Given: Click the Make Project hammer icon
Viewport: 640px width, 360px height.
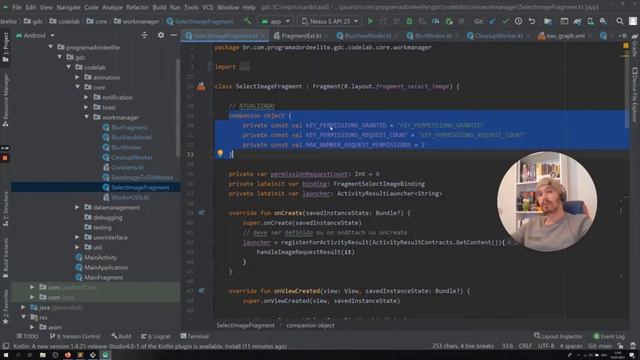Looking at the screenshot, I should pyautogui.click(x=247, y=21).
